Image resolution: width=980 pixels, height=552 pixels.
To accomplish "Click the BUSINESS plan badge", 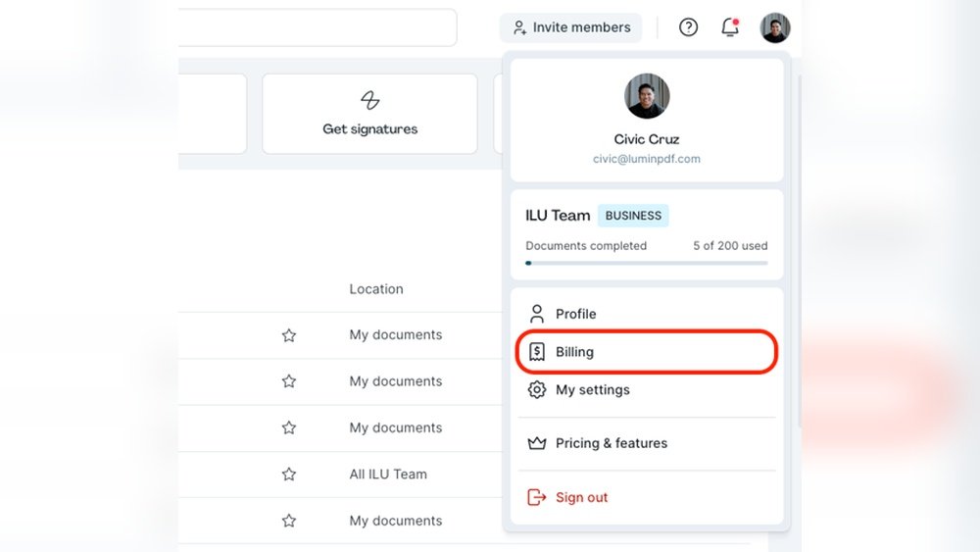I will click(x=633, y=216).
